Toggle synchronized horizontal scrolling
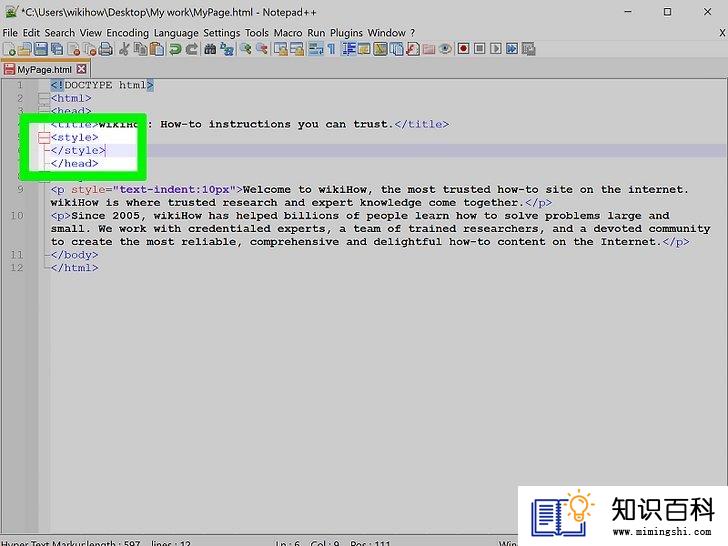The width and height of the screenshot is (728, 546). [x=297, y=49]
